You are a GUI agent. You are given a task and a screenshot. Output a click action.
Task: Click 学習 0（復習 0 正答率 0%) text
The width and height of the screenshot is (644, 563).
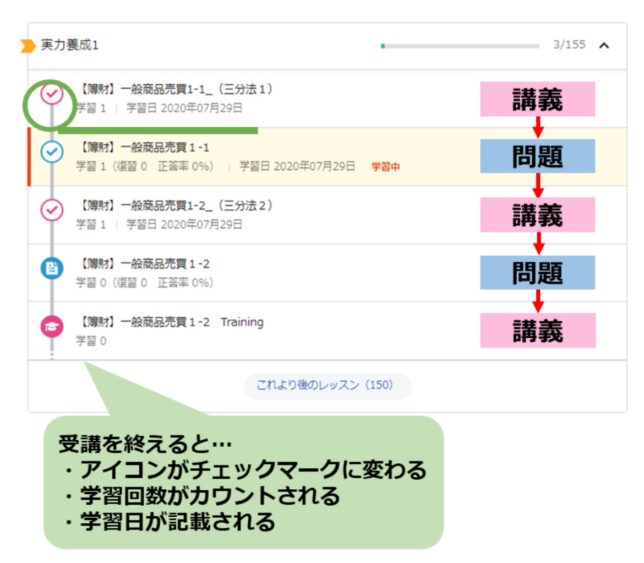(145, 283)
